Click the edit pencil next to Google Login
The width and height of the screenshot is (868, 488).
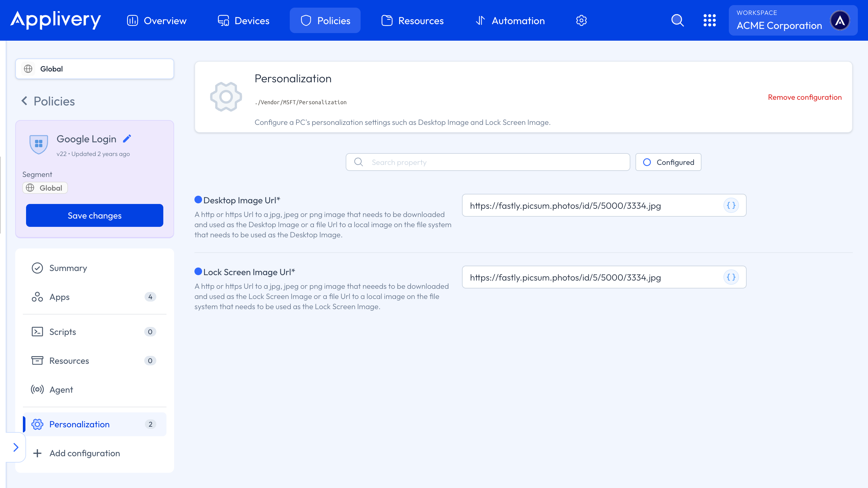(127, 138)
